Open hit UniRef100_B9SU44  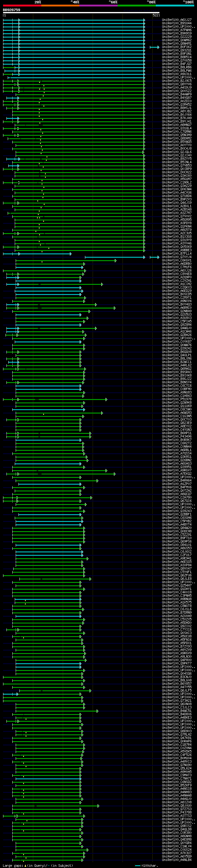pos(177,23)
